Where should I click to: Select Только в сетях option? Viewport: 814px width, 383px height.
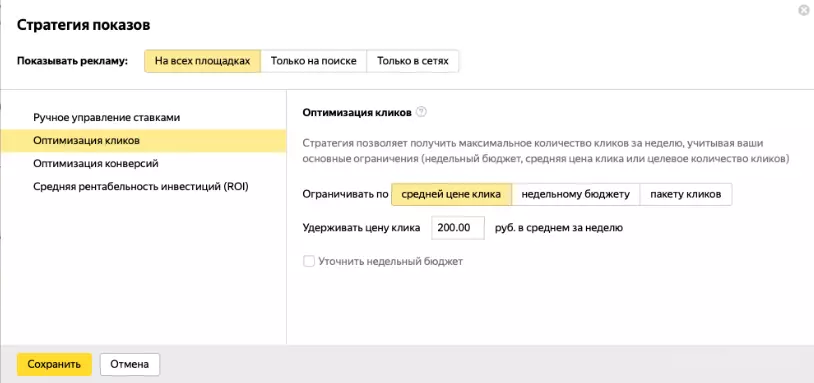point(413,61)
